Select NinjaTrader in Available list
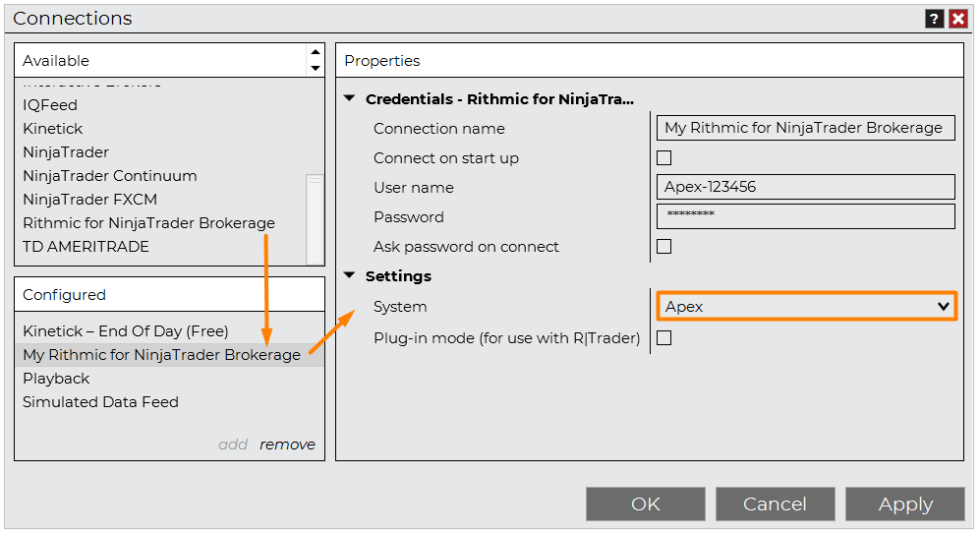The height and width of the screenshot is (535, 980). pyautogui.click(x=66, y=152)
